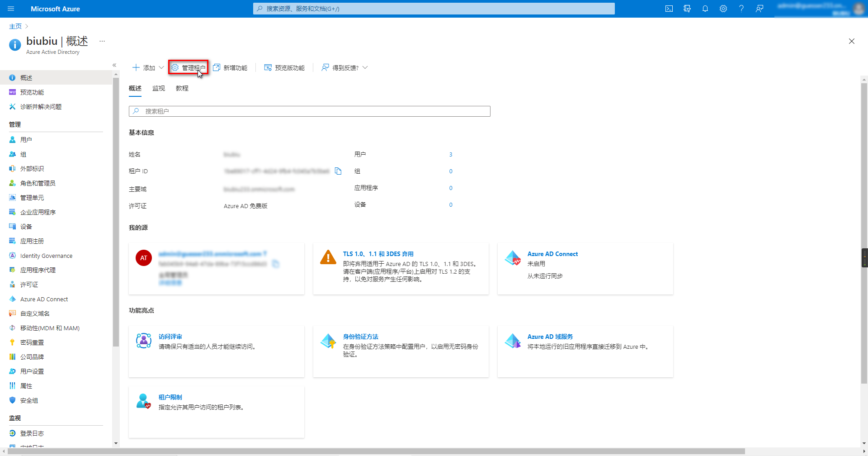Click the 身份验证方法 card icon
The width and height of the screenshot is (868, 456).
coord(328,341)
